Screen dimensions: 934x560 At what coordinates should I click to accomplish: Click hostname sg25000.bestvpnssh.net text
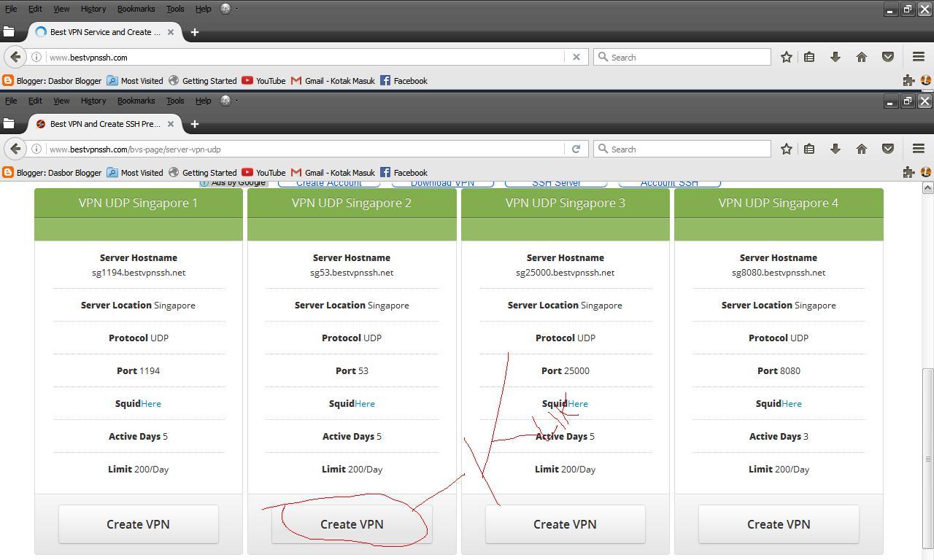565,273
